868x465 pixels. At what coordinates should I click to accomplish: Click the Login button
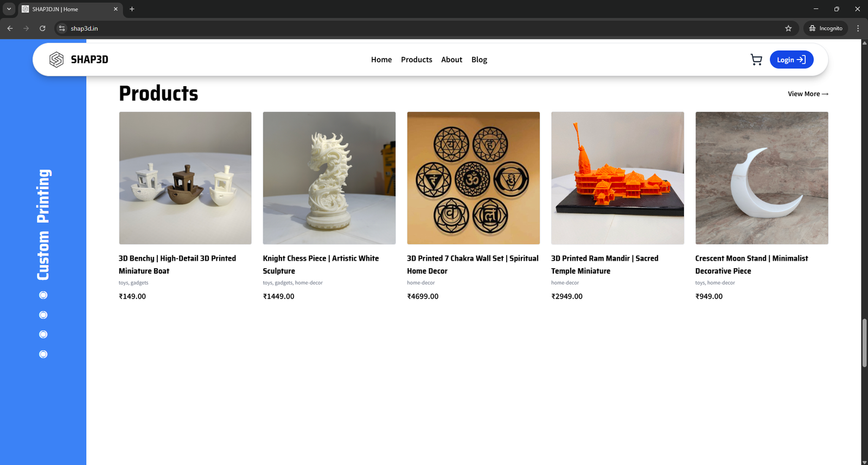(x=792, y=60)
